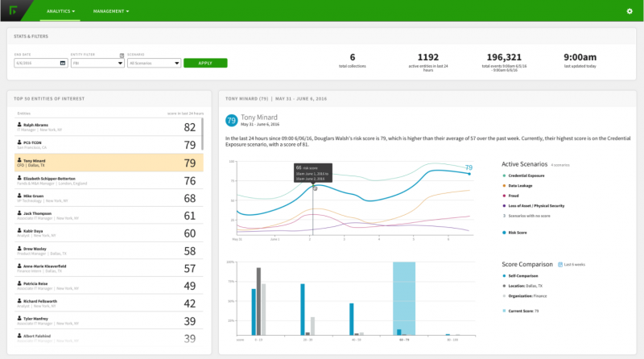Toggle the Fraud scenario line
644x359 pixels.
(510, 196)
